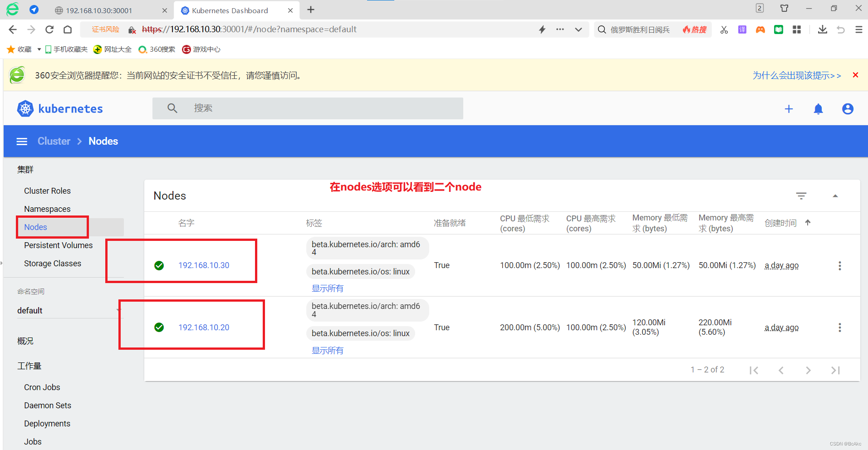This screenshot has width=868, height=450.
Task: Click the search magnifier icon
Action: click(172, 108)
